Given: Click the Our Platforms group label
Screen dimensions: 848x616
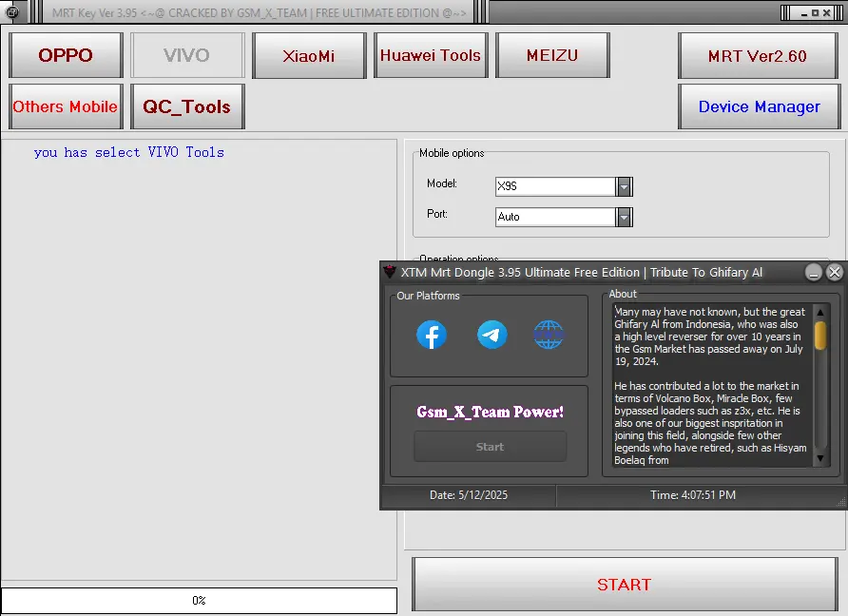Looking at the screenshot, I should pos(428,296).
